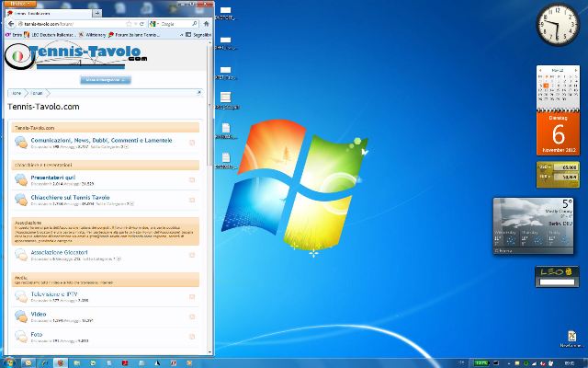Click the Comunicazioni forum speech-bubble icon
Viewport: 588px width, 368px height.
pyautogui.click(x=21, y=143)
